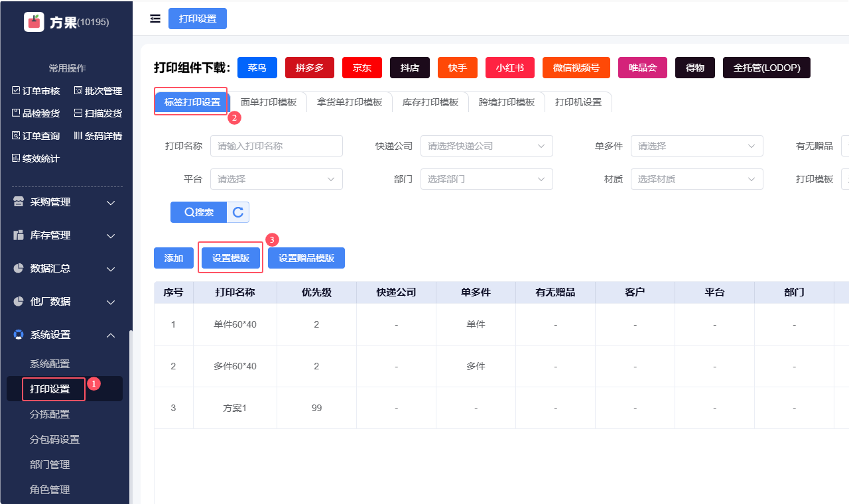Click the 他厂数据 pie chart icon
Viewport: 849px width, 504px height.
[19, 302]
